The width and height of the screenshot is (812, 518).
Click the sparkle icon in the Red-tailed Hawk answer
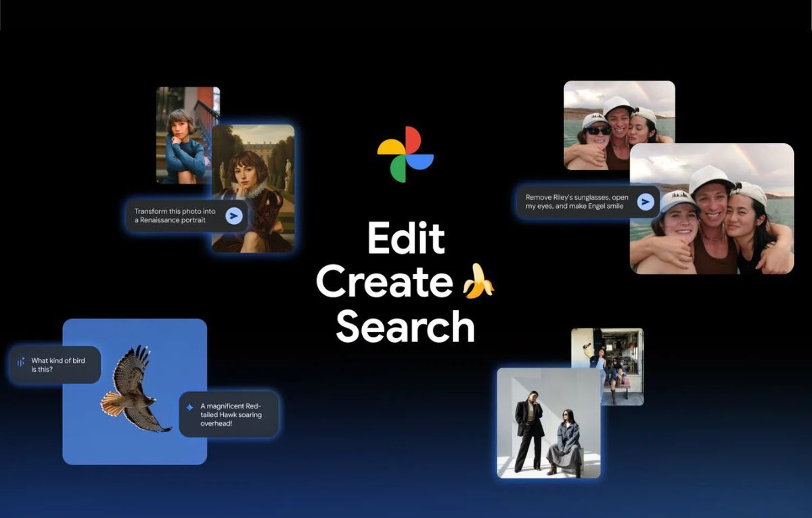point(189,408)
